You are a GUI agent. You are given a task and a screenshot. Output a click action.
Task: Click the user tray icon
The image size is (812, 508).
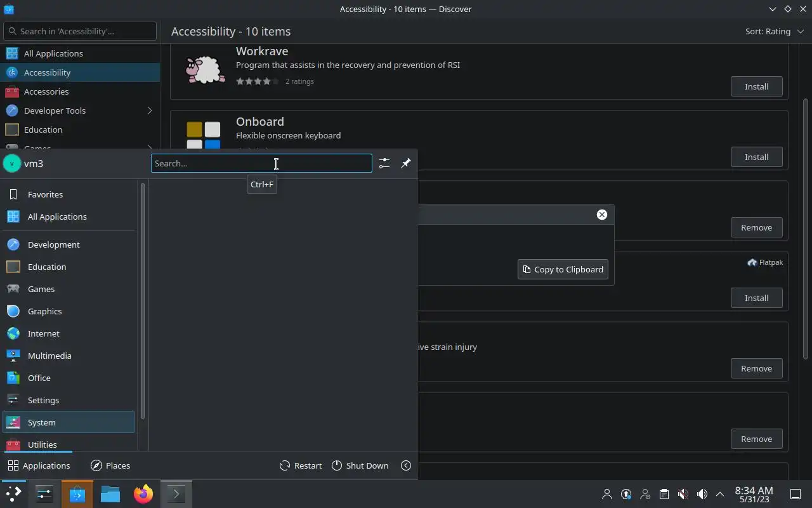(607, 494)
